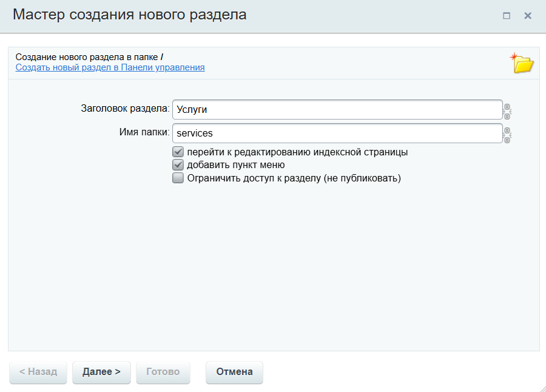The height and width of the screenshot is (392, 546).
Task: Click the 'Мастер создания нового раздела' title bar
Action: coord(130,15)
